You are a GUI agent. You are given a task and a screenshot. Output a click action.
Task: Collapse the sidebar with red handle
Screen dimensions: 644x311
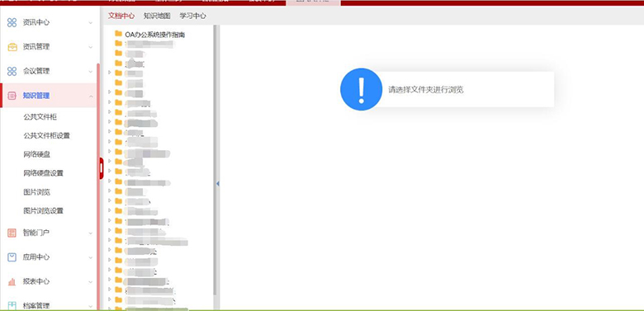point(101,168)
